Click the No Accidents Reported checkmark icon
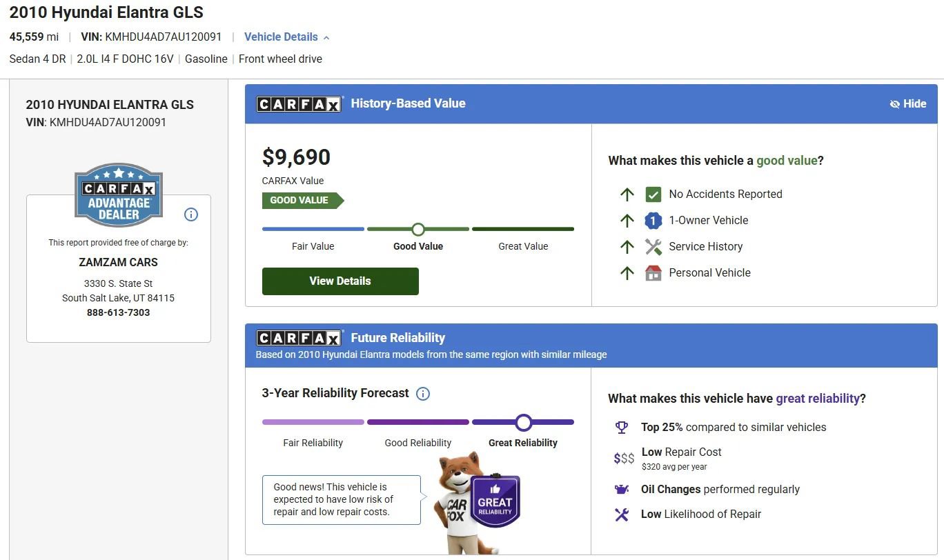Image resolution: width=944 pixels, height=560 pixels. [x=653, y=194]
